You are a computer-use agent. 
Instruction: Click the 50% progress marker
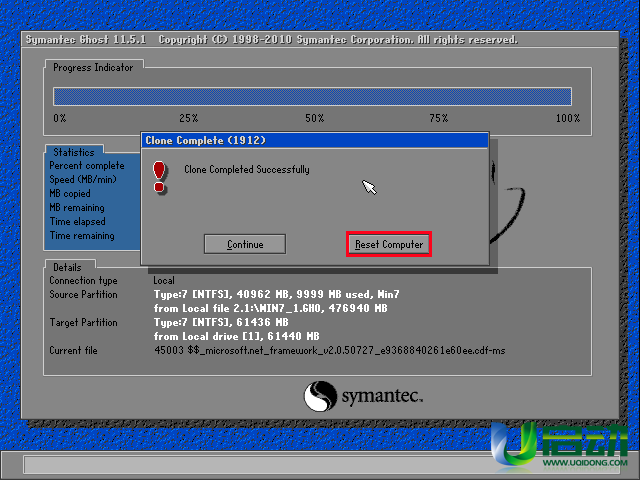(315, 118)
